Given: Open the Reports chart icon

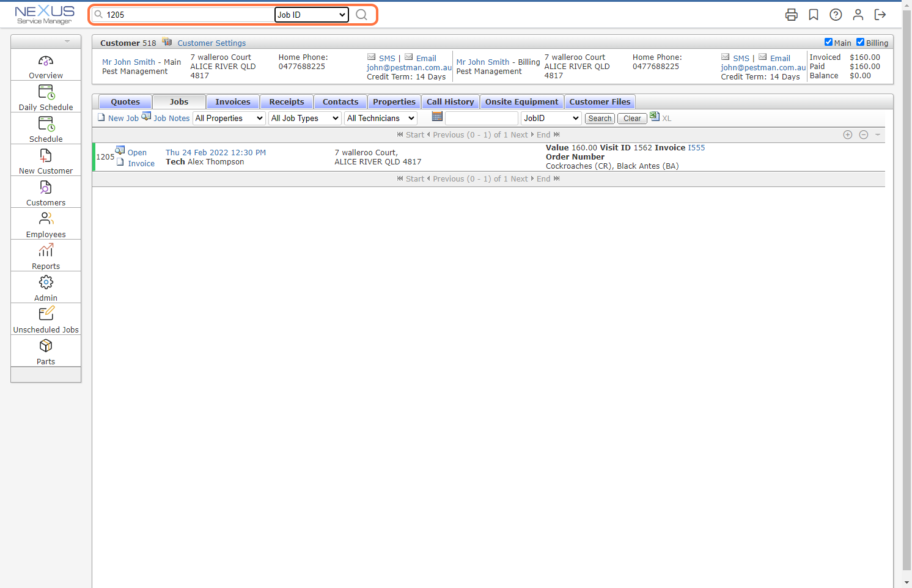Looking at the screenshot, I should pyautogui.click(x=46, y=251).
